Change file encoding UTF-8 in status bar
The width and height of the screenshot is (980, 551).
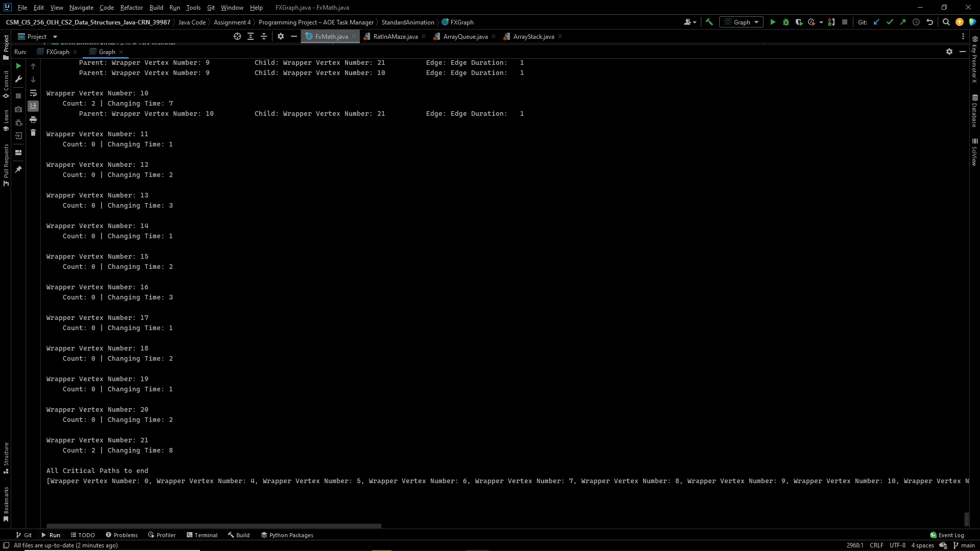[x=897, y=545]
